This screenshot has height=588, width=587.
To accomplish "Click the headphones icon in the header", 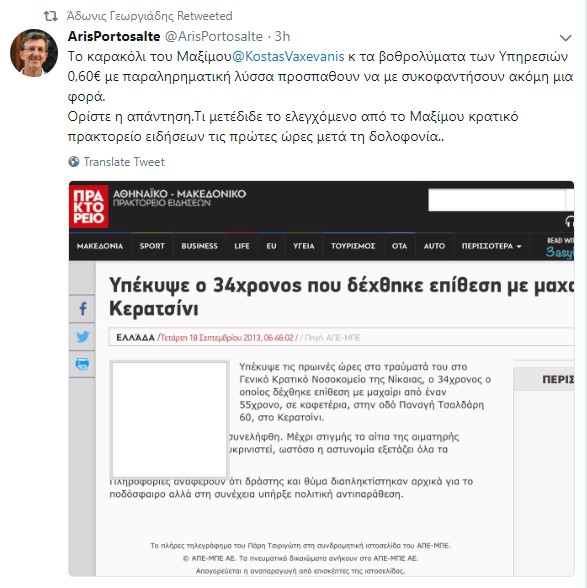I will pyautogui.click(x=569, y=222).
